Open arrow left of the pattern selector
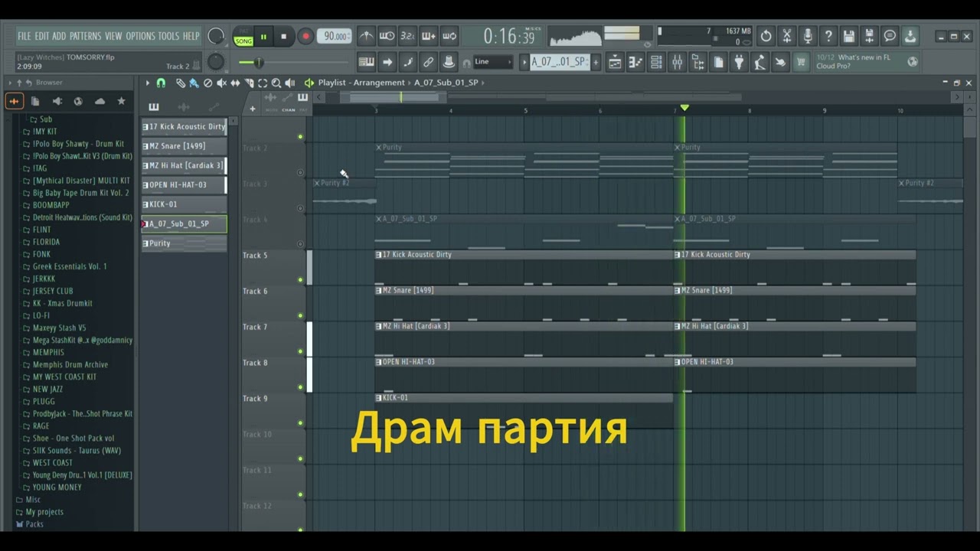Image resolution: width=980 pixels, height=551 pixels. 524,62
